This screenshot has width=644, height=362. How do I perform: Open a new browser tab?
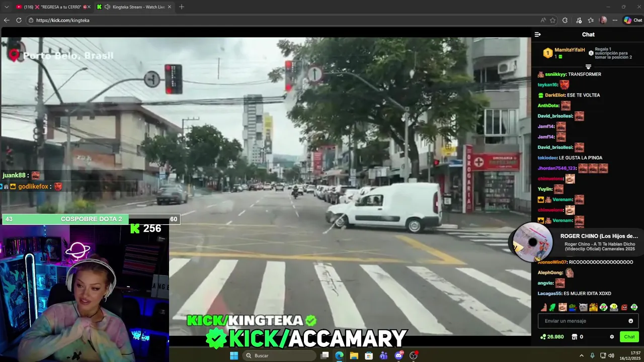coord(182,7)
